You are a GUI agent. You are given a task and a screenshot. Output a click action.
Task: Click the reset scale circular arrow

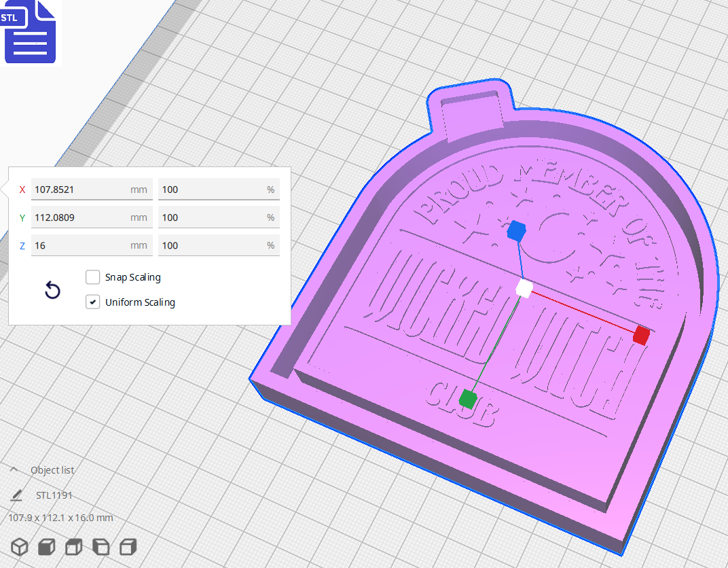[x=52, y=290]
